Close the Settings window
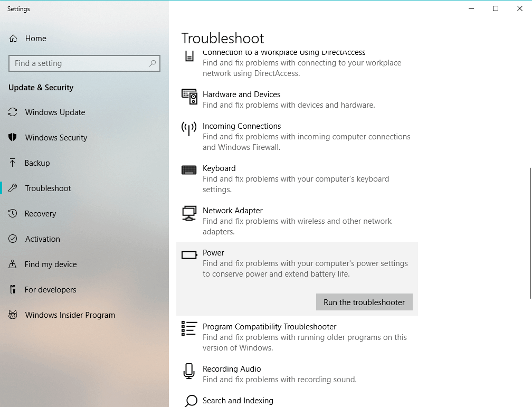The height and width of the screenshot is (407, 532). [x=520, y=8]
